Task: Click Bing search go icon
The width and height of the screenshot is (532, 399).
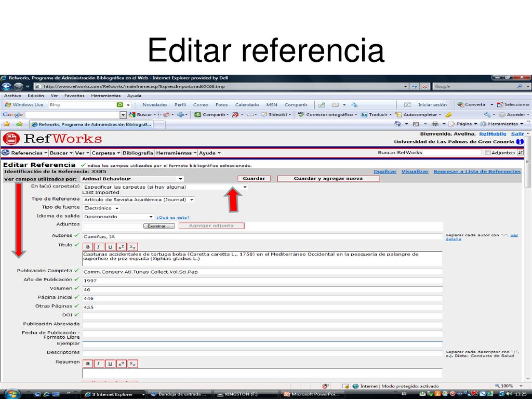Action: (x=120, y=105)
